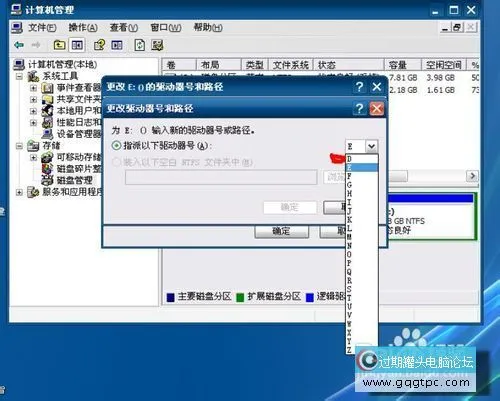Sort by the 空闲空间 column header

click(444, 65)
